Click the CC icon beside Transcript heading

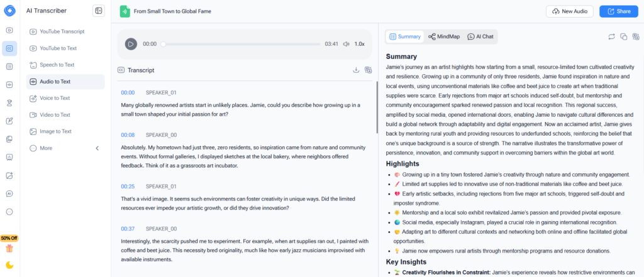(121, 70)
